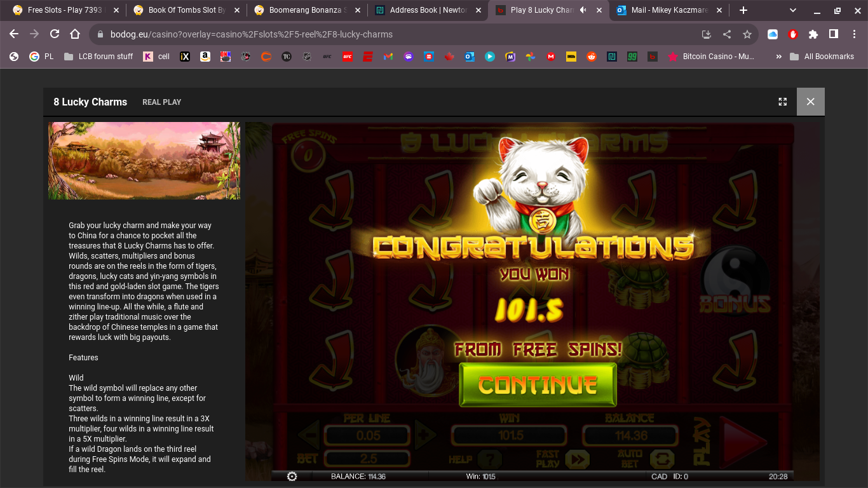Viewport: 868px width, 488px height.
Task: Close the Book Of Tombs tab
Action: 236,10
